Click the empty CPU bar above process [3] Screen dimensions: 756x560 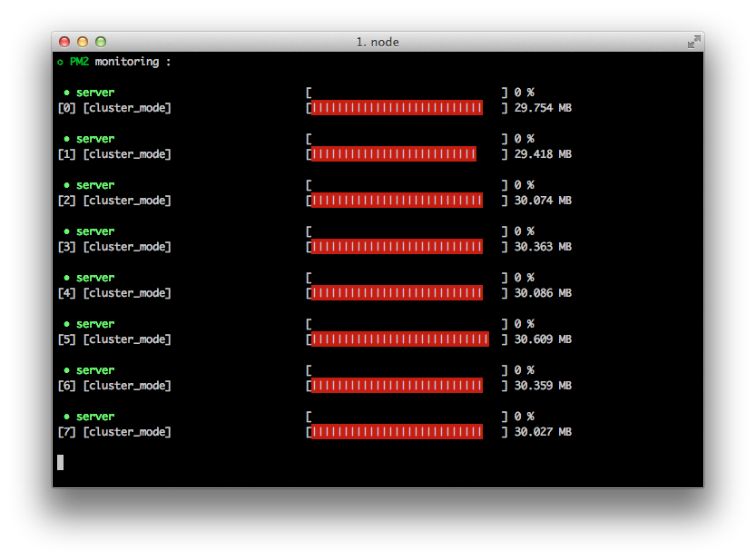tap(407, 231)
